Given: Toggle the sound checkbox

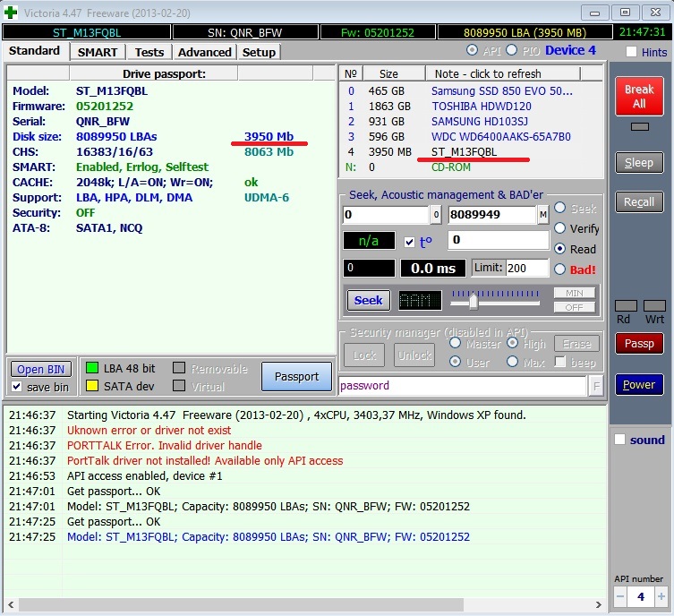Looking at the screenshot, I should [619, 440].
